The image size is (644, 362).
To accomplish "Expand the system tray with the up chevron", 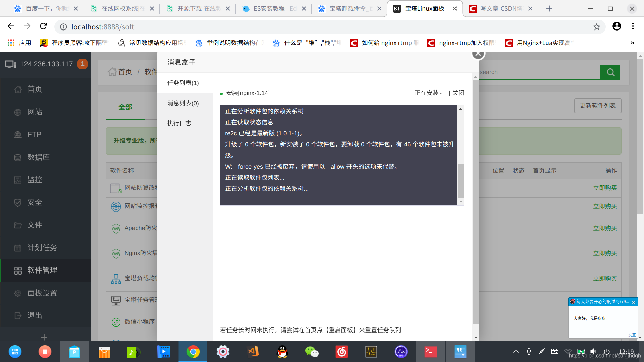I will [516, 351].
